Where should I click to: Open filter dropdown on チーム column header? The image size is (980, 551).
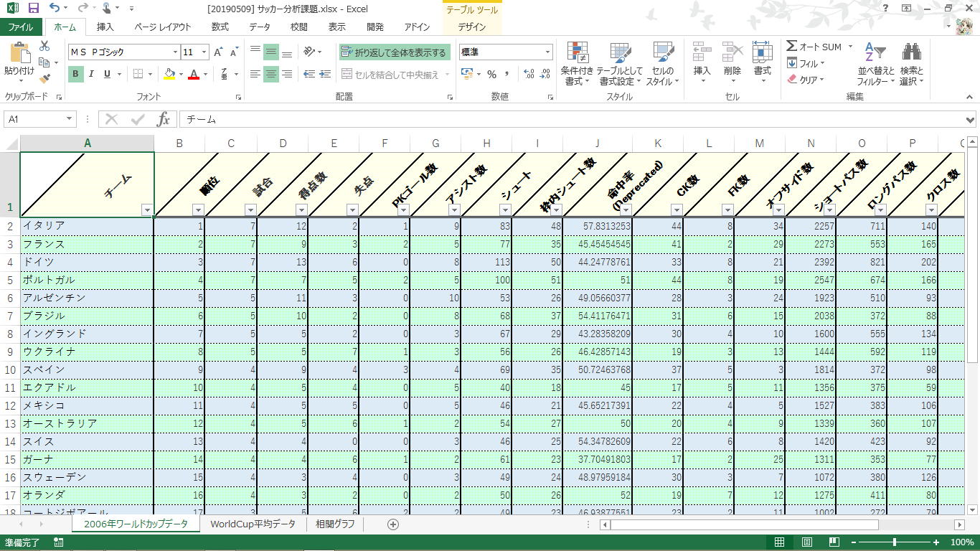147,209
